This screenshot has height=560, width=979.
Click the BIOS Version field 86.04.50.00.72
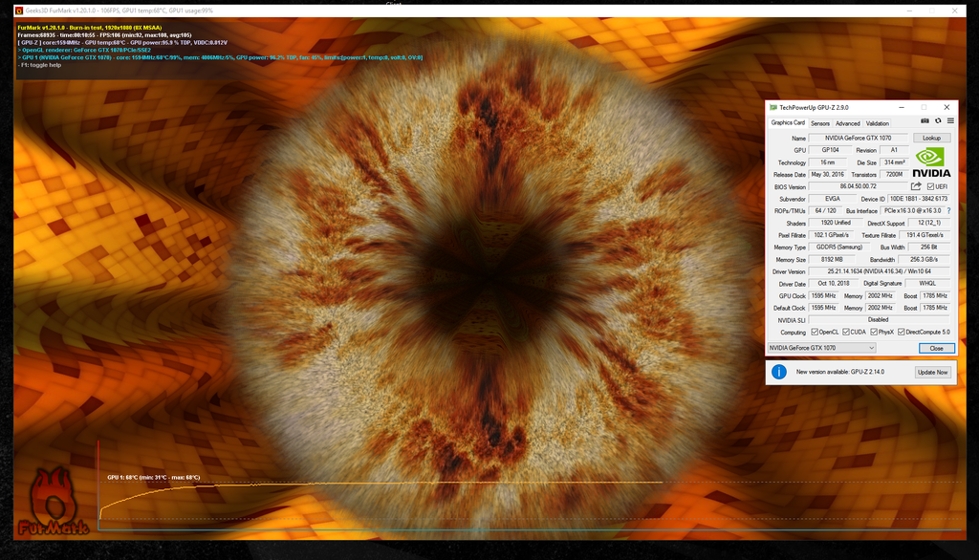tap(858, 186)
